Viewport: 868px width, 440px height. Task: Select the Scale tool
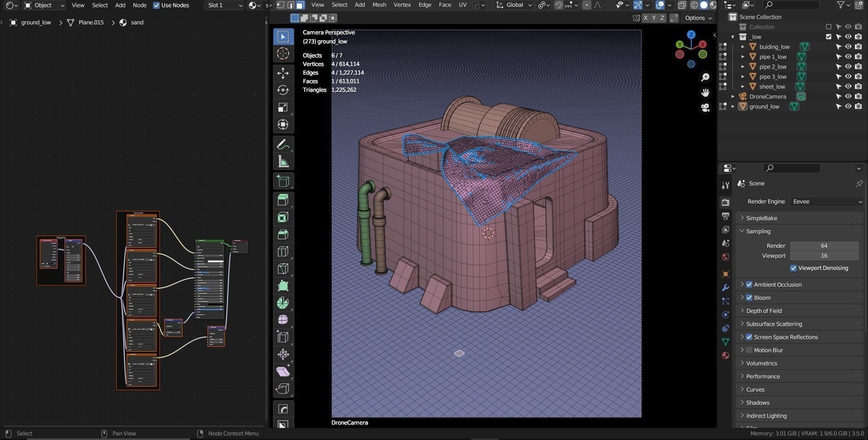pyautogui.click(x=283, y=107)
